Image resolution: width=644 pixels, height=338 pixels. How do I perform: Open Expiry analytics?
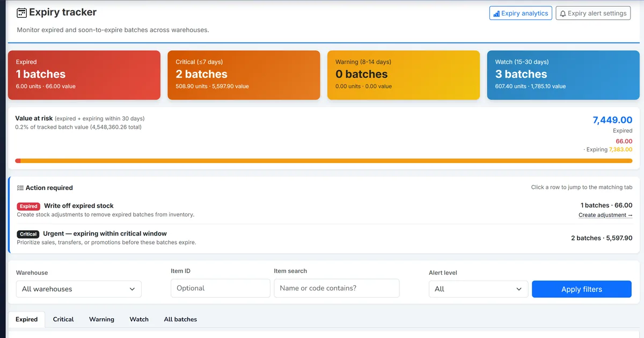coord(521,13)
